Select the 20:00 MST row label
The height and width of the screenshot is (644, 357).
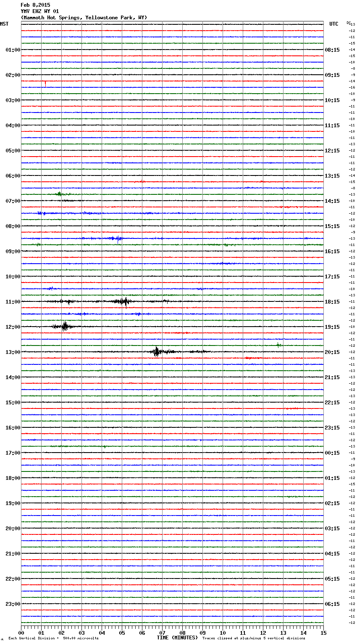(x=13, y=529)
